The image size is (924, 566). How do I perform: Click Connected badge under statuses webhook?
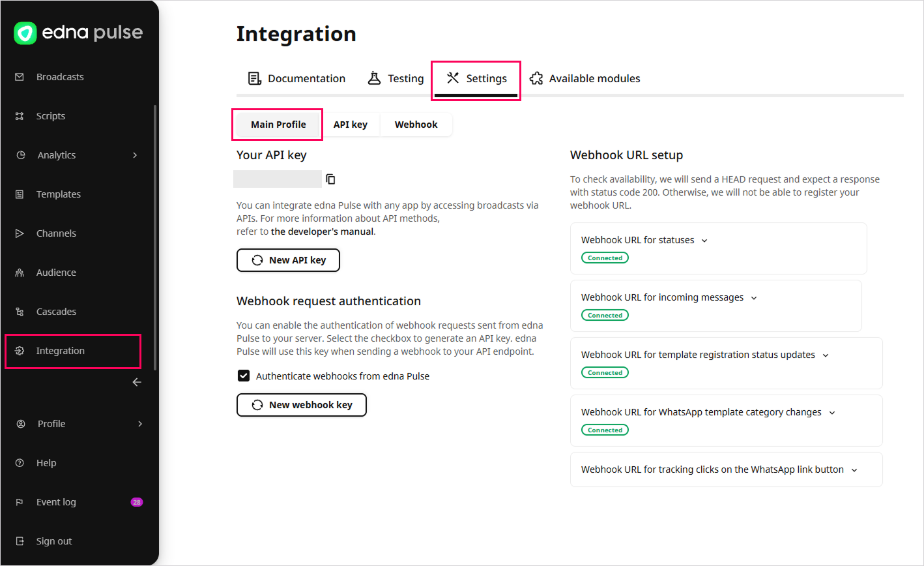(x=605, y=258)
